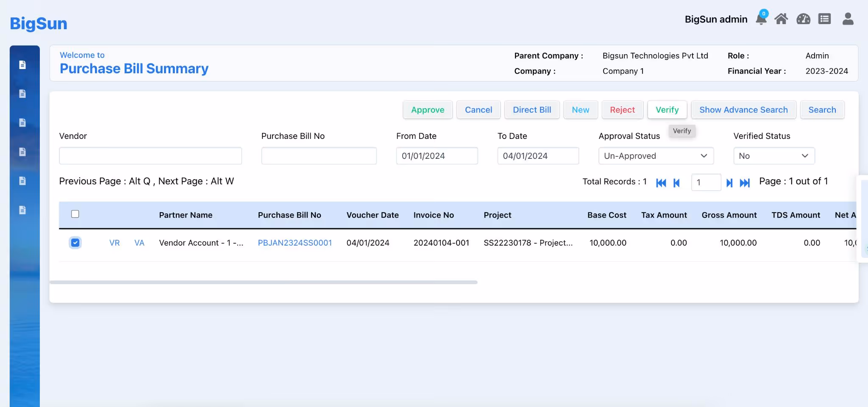Open the list view icon in header
868x407 pixels.
[x=824, y=19]
